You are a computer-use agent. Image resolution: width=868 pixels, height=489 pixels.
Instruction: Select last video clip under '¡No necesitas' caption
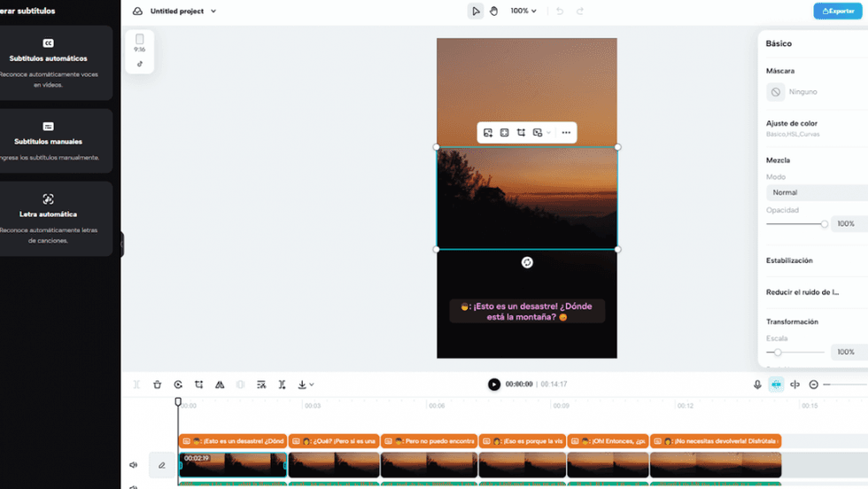pos(716,465)
